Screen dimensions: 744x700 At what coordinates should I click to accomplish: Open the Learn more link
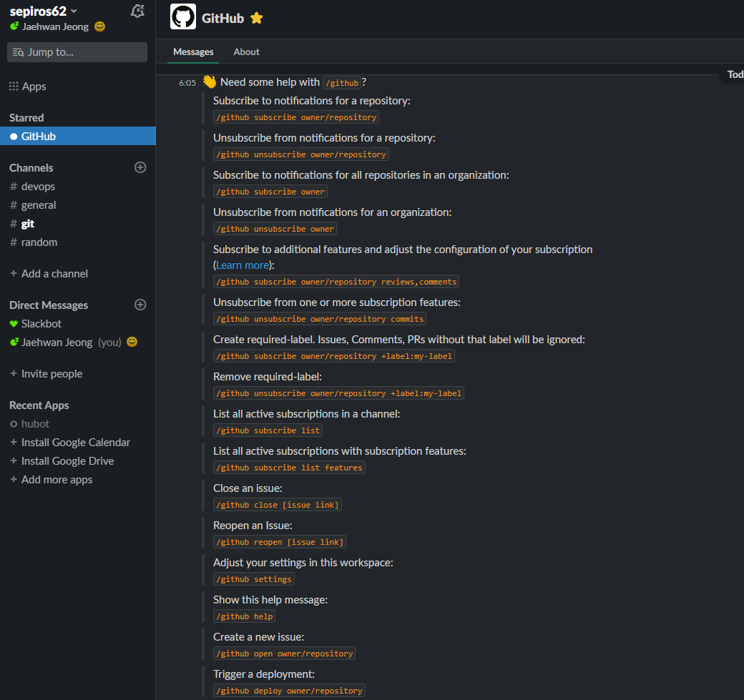[243, 265]
